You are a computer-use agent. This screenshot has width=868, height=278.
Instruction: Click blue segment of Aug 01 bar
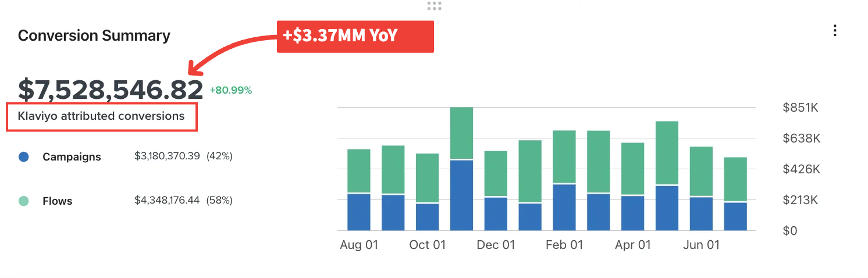(359, 212)
